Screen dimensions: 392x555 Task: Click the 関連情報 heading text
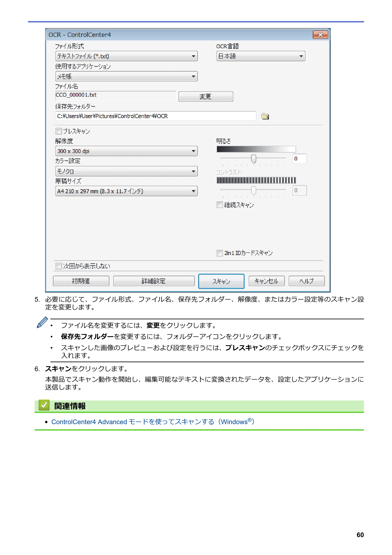(70, 406)
